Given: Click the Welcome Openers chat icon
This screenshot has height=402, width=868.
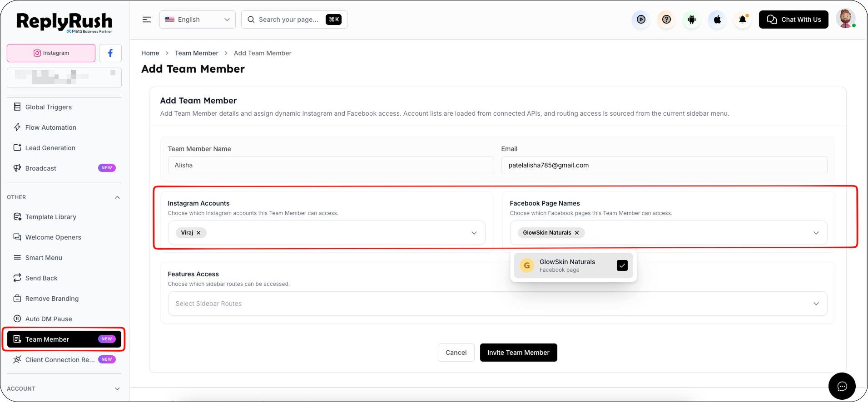Looking at the screenshot, I should click(17, 237).
